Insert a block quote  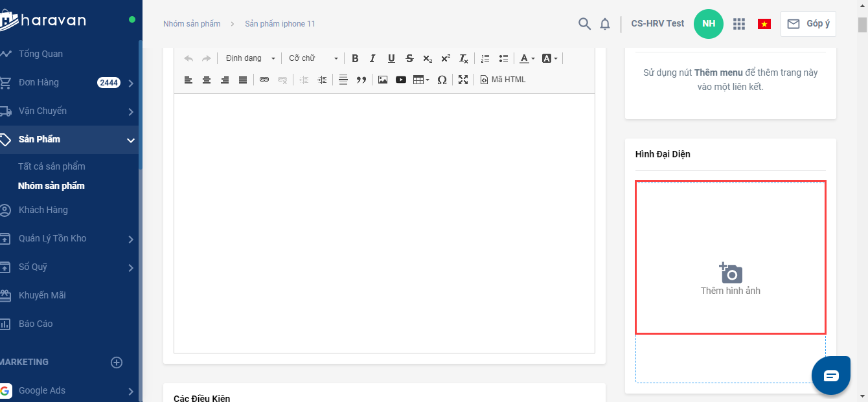coord(361,80)
